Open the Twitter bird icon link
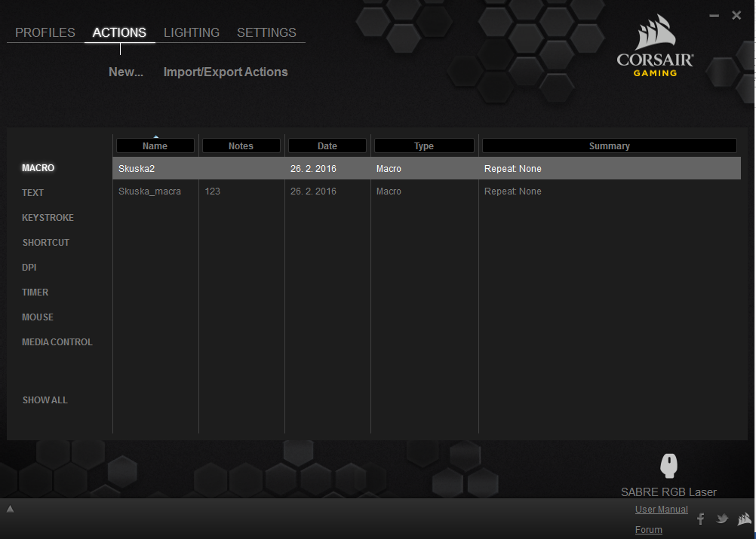756x539 pixels. 722,519
